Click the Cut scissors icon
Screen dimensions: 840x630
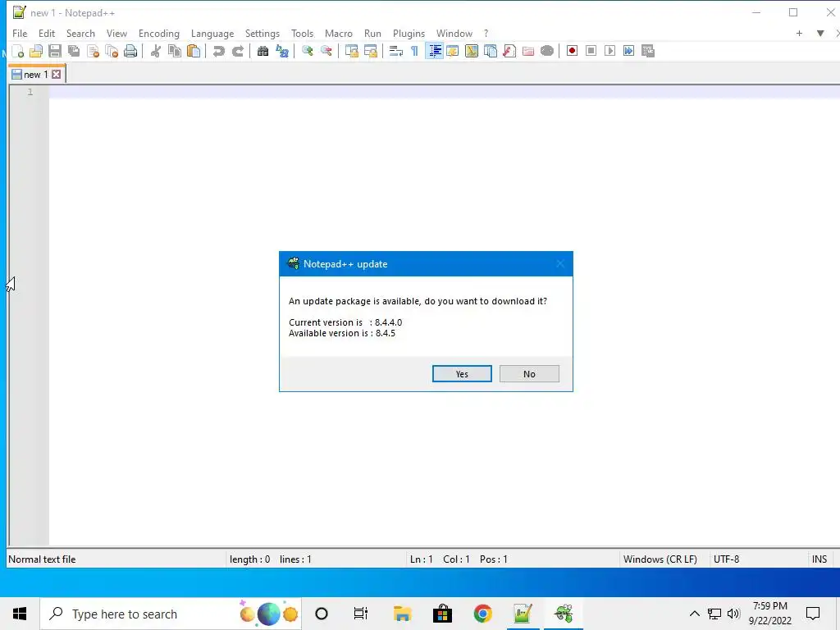[155, 51]
